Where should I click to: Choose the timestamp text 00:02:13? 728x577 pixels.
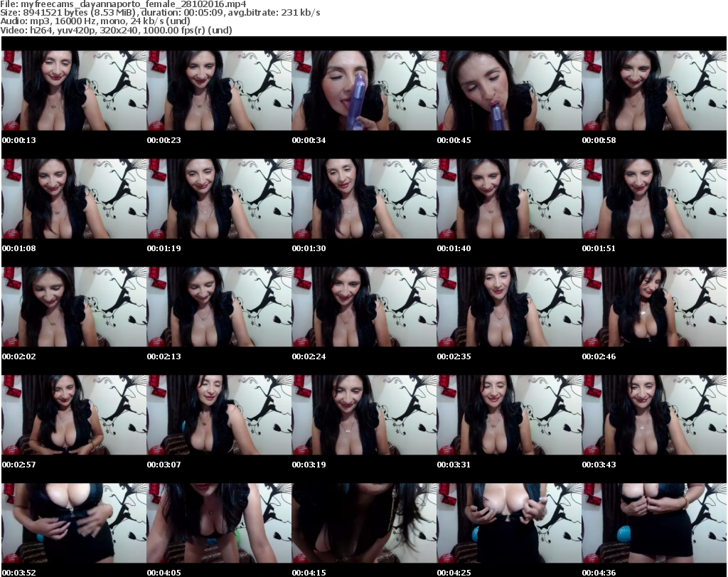[x=164, y=356]
